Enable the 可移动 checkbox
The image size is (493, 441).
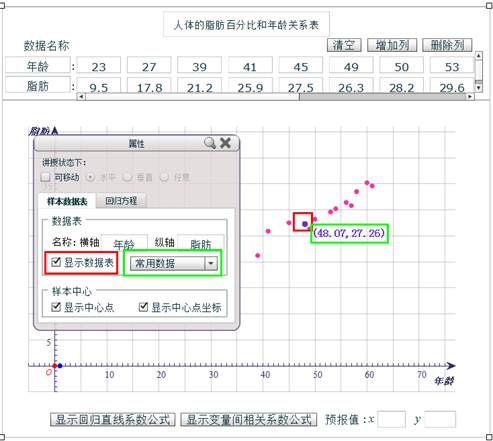point(45,177)
